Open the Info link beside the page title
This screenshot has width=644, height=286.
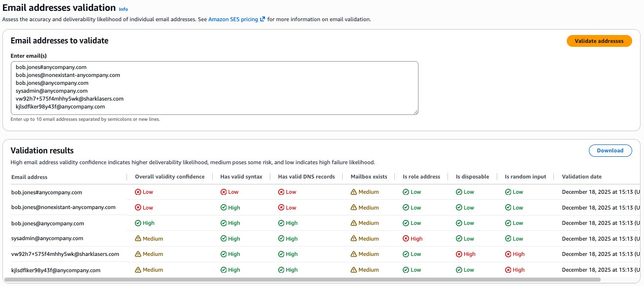click(x=123, y=9)
